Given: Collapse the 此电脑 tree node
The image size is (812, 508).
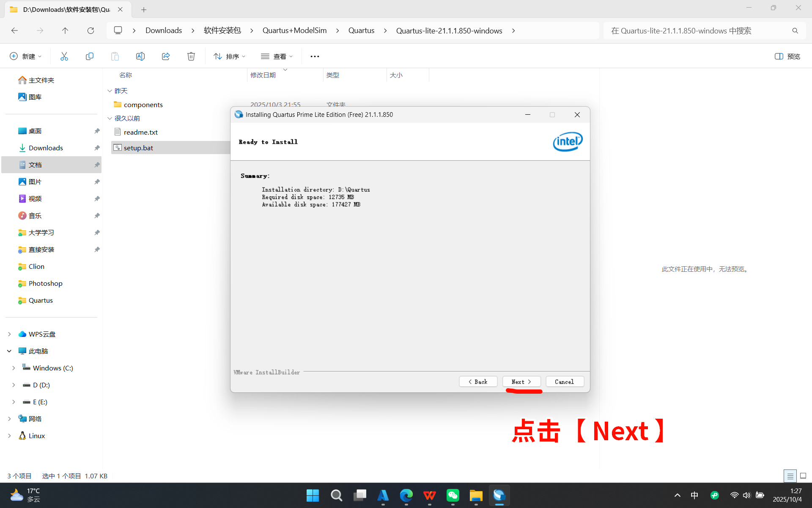Looking at the screenshot, I should point(9,351).
